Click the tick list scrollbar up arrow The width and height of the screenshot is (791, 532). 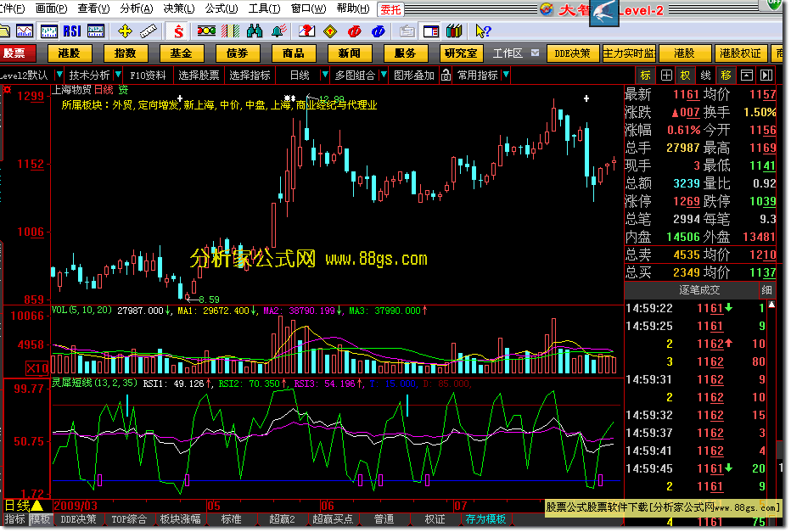[x=771, y=305]
